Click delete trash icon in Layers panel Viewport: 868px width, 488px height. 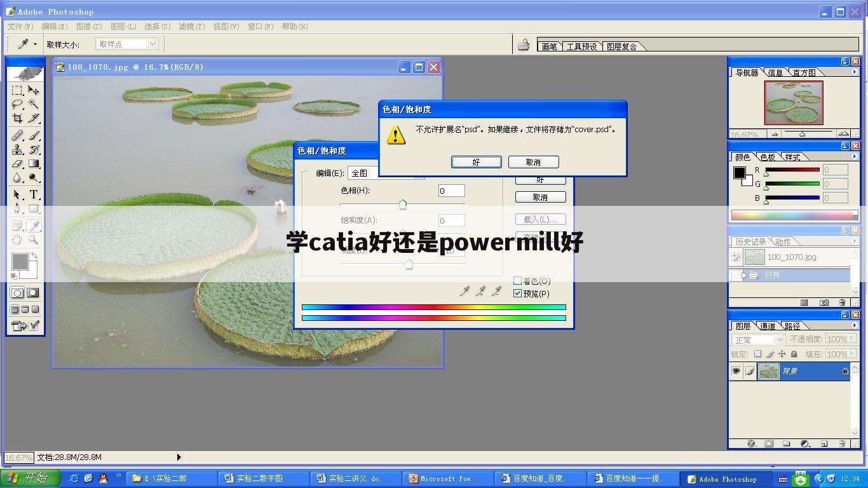[x=842, y=444]
